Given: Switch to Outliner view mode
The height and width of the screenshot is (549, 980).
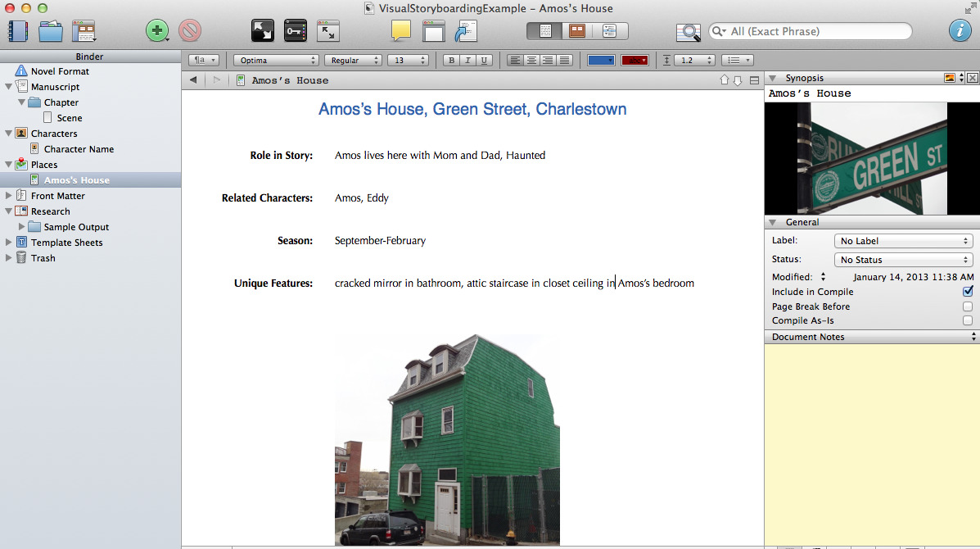Looking at the screenshot, I should (x=609, y=31).
